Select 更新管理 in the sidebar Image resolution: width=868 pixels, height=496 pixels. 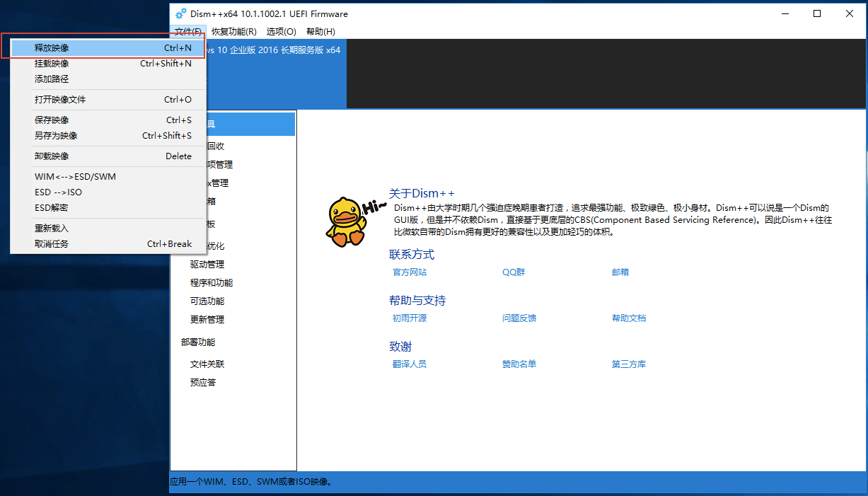(206, 319)
